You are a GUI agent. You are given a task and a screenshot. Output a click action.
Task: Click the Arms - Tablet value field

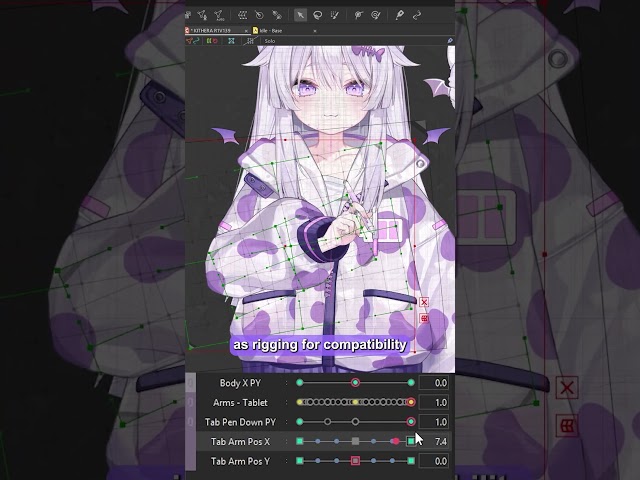[434, 402]
